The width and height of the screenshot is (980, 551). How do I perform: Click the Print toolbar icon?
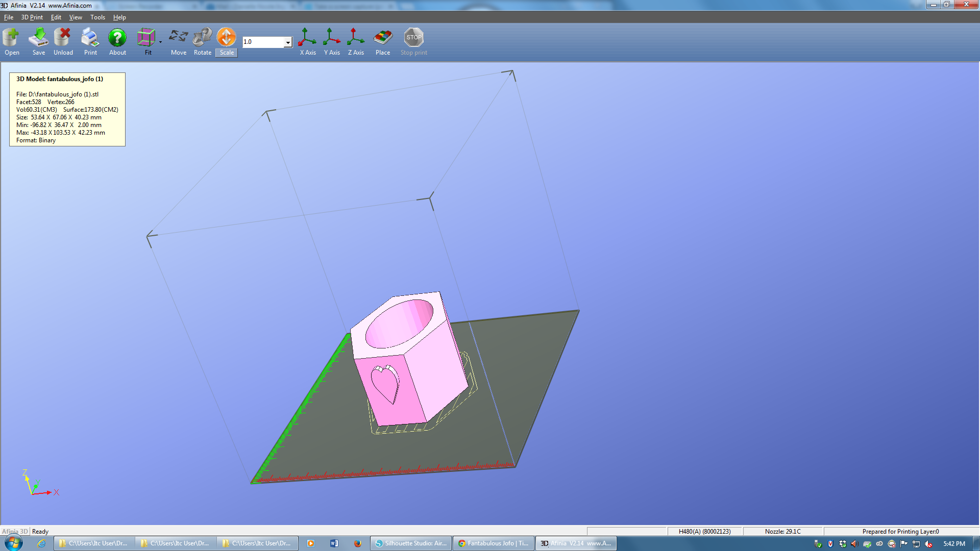[x=90, y=42]
